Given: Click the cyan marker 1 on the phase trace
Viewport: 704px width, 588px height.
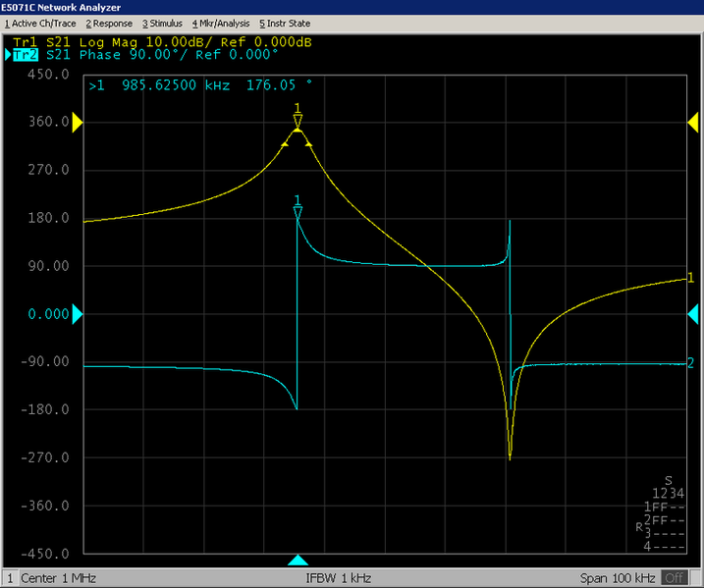Looking at the screenshot, I should pos(298,211).
